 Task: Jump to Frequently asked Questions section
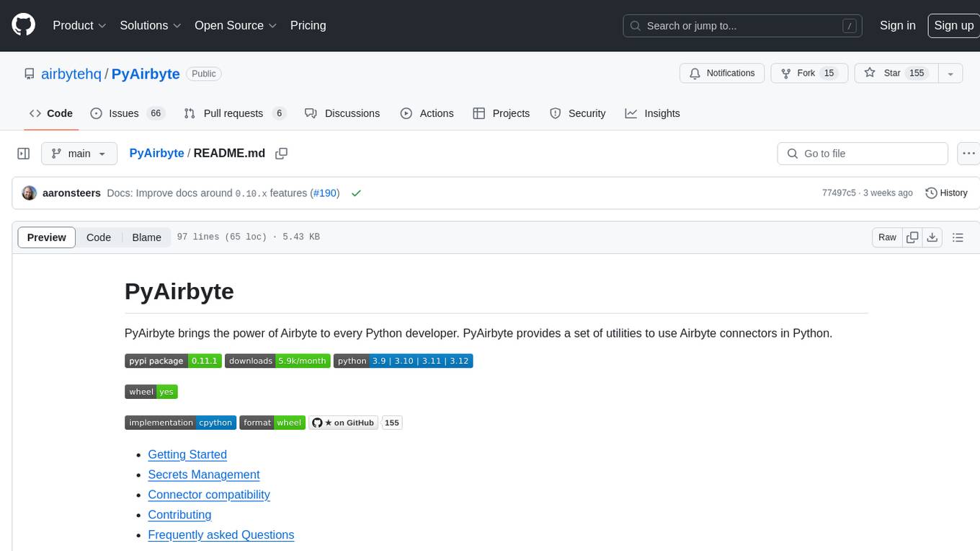[x=221, y=535]
